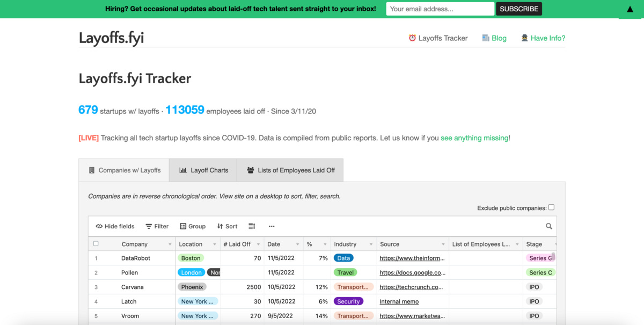Click the Series C stage tag
The height and width of the screenshot is (325, 644).
(x=540, y=272)
